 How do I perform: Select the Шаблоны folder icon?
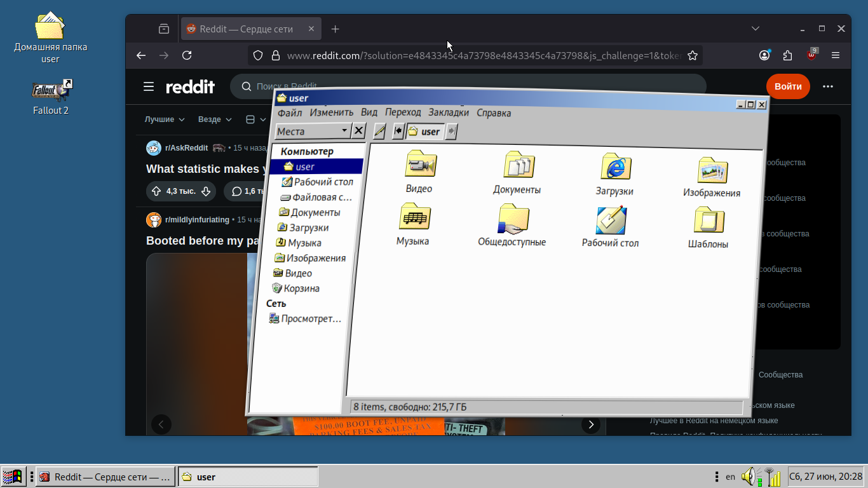(709, 227)
